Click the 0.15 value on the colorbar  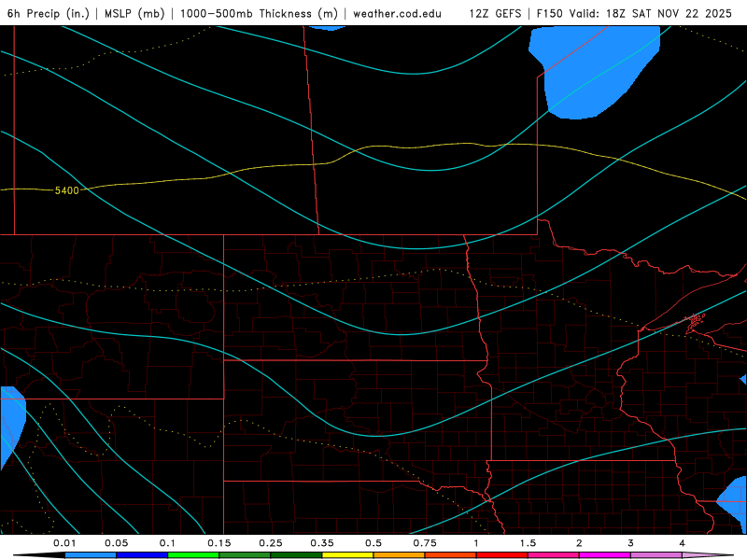pyautogui.click(x=219, y=543)
